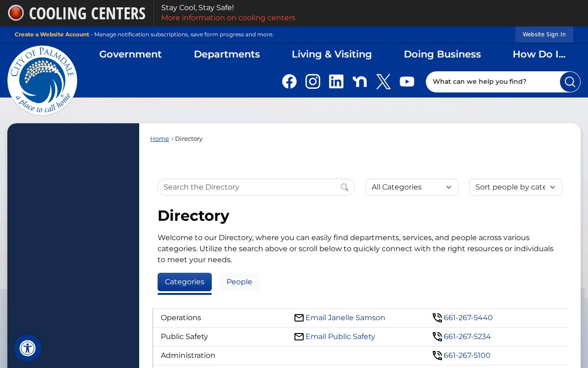This screenshot has height=368, width=588.
Task: Click the Administration category label
Action: point(188,356)
